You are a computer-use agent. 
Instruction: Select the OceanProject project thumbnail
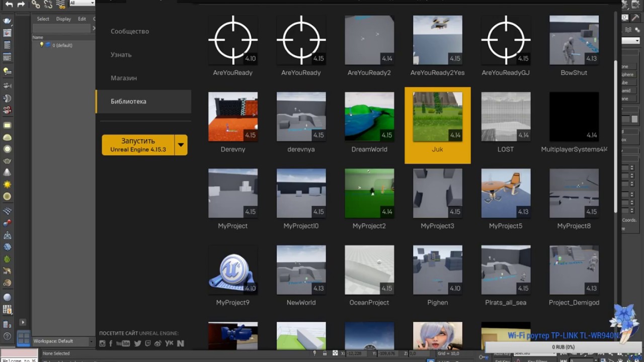369,270
